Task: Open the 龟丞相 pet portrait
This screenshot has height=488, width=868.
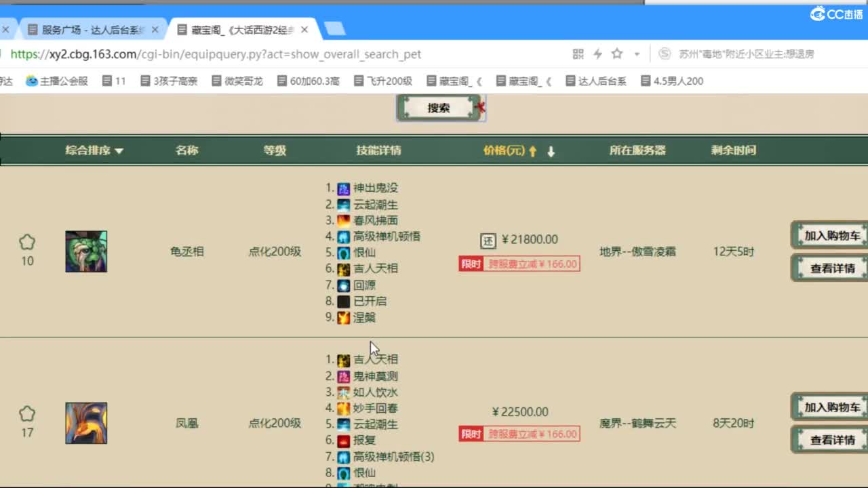Action: (86, 251)
